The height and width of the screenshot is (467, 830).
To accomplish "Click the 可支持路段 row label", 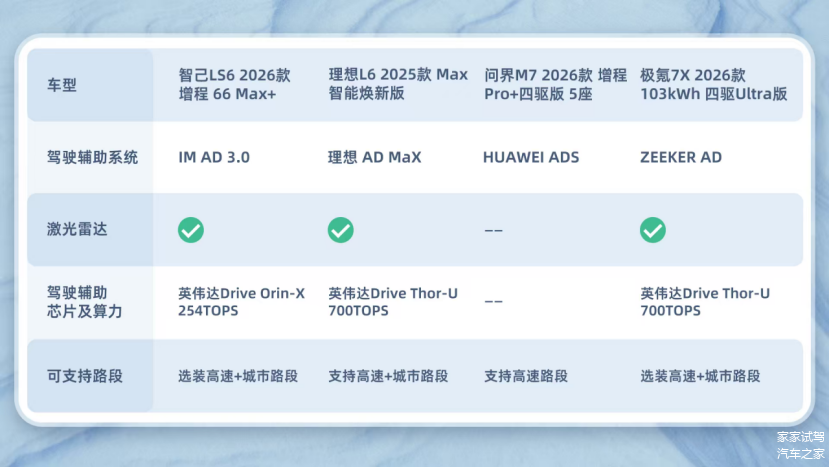I will [x=84, y=376].
